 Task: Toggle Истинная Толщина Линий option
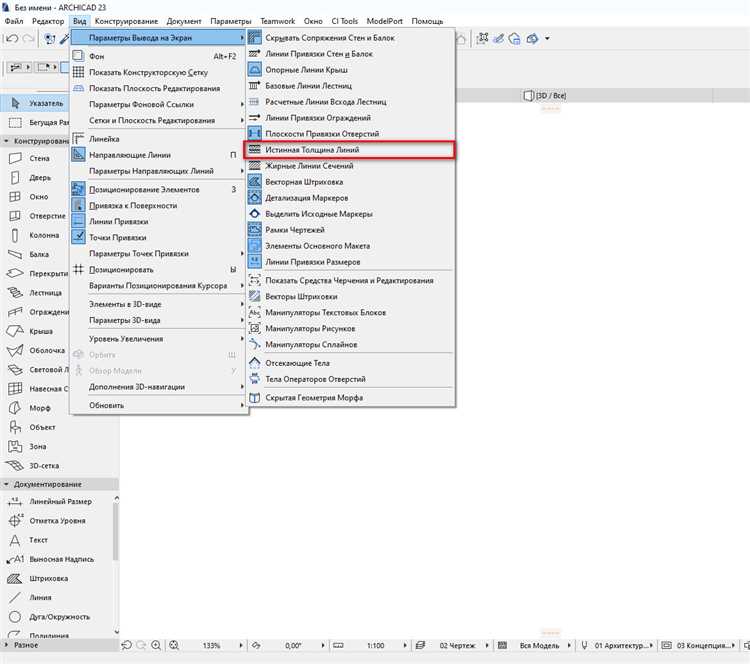pyautogui.click(x=350, y=150)
